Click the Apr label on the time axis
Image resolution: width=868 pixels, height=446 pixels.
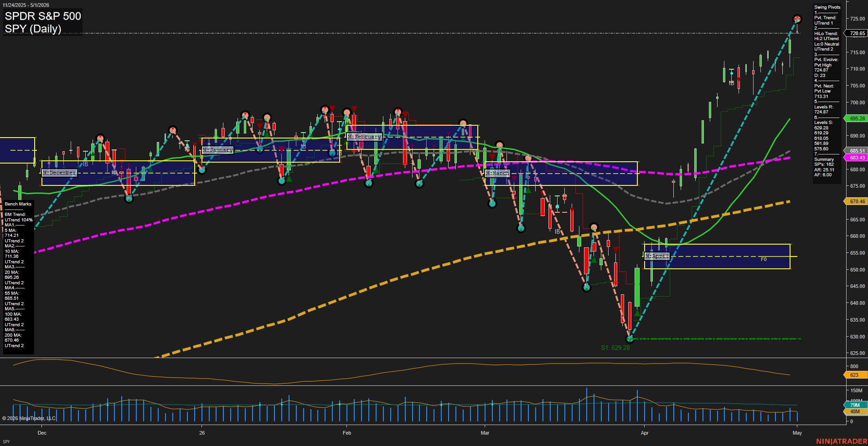(645, 433)
